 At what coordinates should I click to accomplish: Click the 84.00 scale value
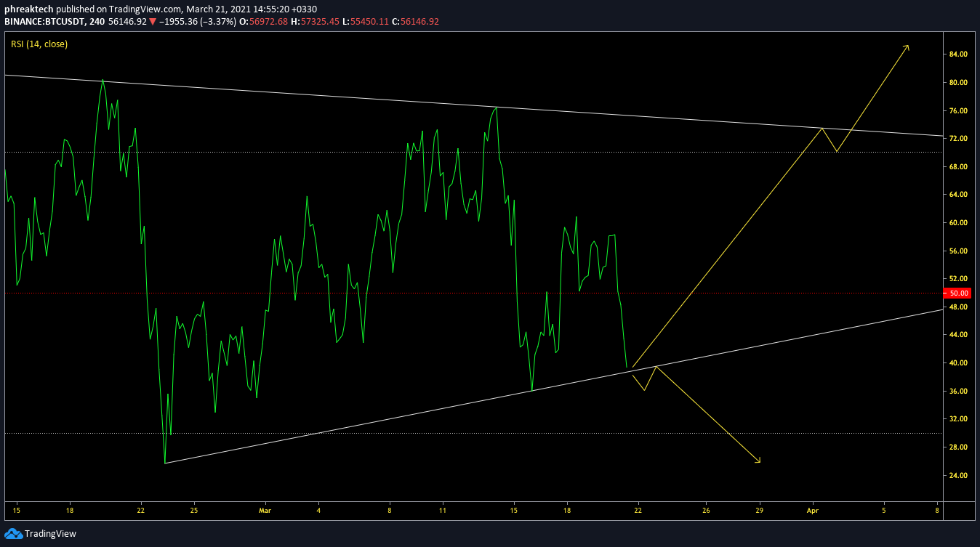(x=958, y=54)
